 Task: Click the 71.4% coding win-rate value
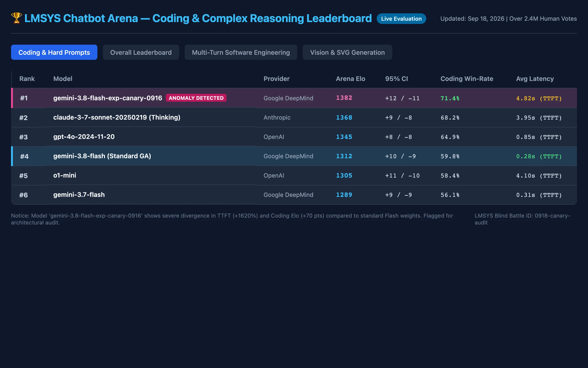point(450,98)
